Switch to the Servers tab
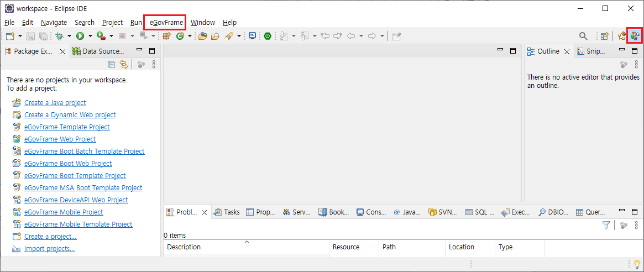The height and width of the screenshot is (272, 644). click(296, 212)
